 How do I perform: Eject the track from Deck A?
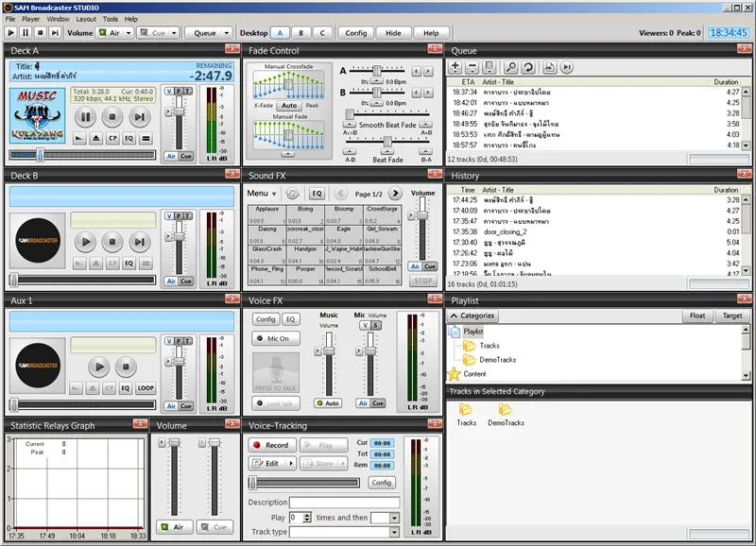[x=96, y=139]
